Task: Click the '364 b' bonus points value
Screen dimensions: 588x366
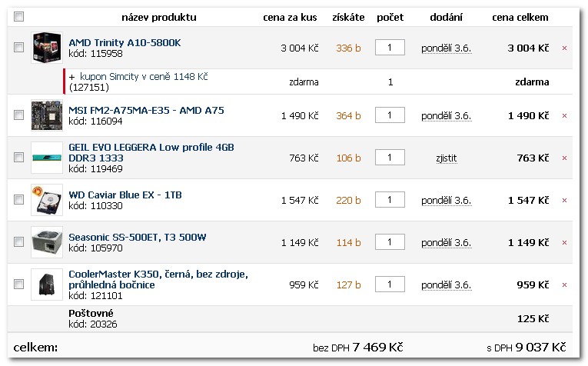Action: (348, 116)
